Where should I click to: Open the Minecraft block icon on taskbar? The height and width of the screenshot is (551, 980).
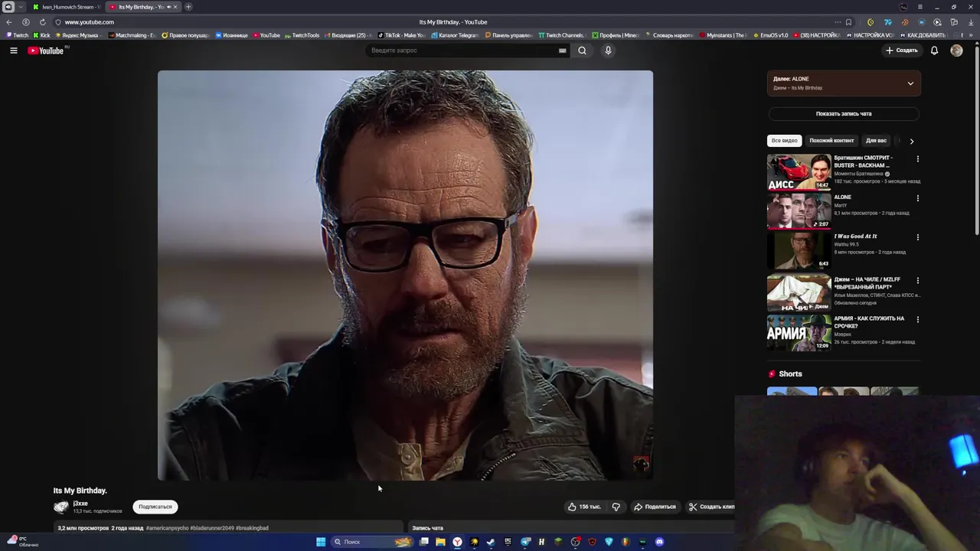pos(558,542)
